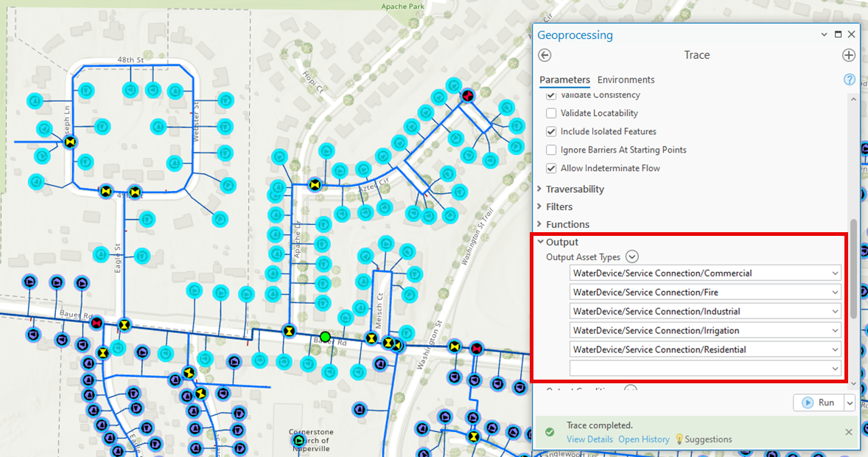Open Geoprocessing pane options caret menu
This screenshot has width=868, height=457.
[x=825, y=35]
